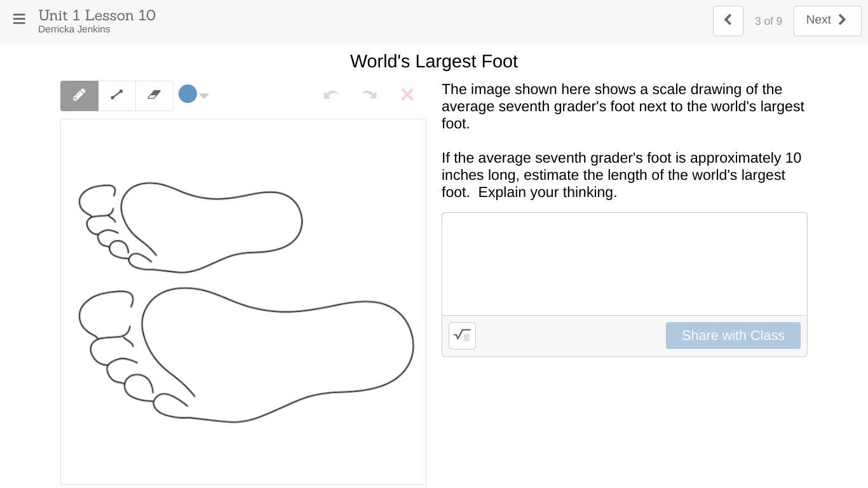Click the World's Largest Foot heading
This screenshot has width=868, height=488.
pyautogui.click(x=433, y=61)
